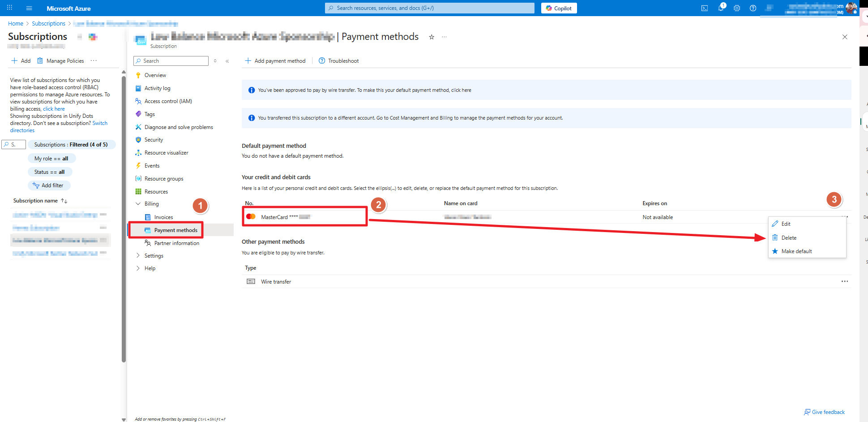Viewport: 868px width, 422px height.
Task: Open the notifications bell
Action: (721, 8)
